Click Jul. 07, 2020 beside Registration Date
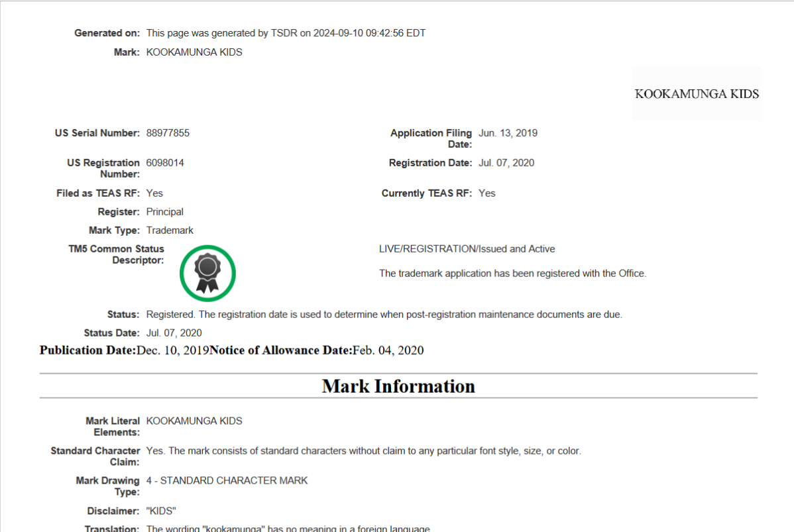The width and height of the screenshot is (794, 532). [506, 163]
